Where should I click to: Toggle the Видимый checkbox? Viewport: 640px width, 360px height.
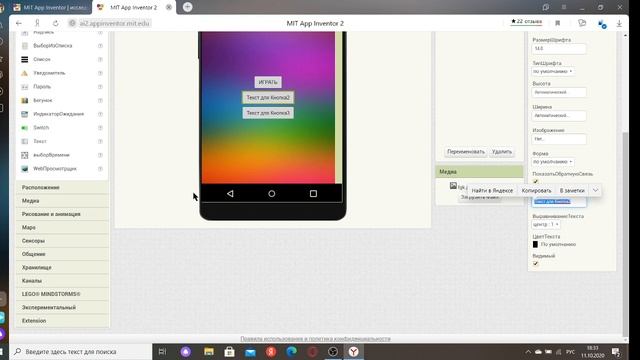[x=536, y=264]
